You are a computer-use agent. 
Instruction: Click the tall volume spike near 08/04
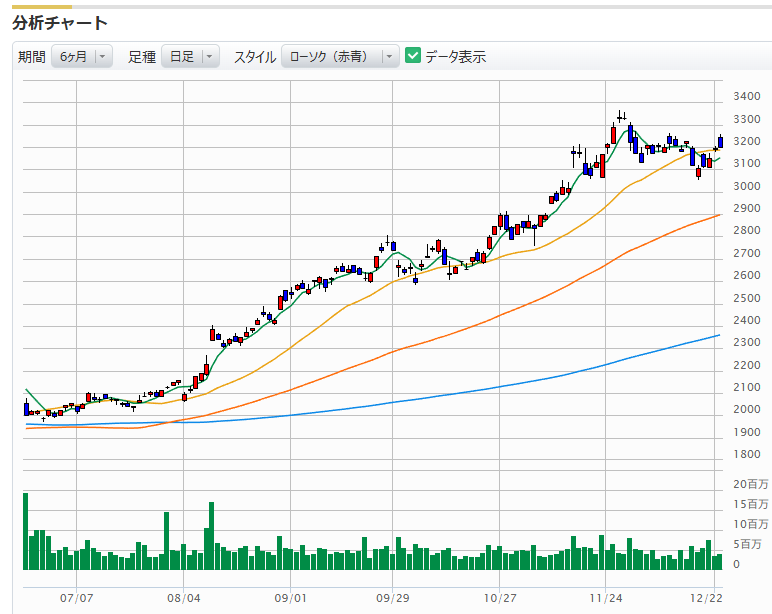pos(211,535)
